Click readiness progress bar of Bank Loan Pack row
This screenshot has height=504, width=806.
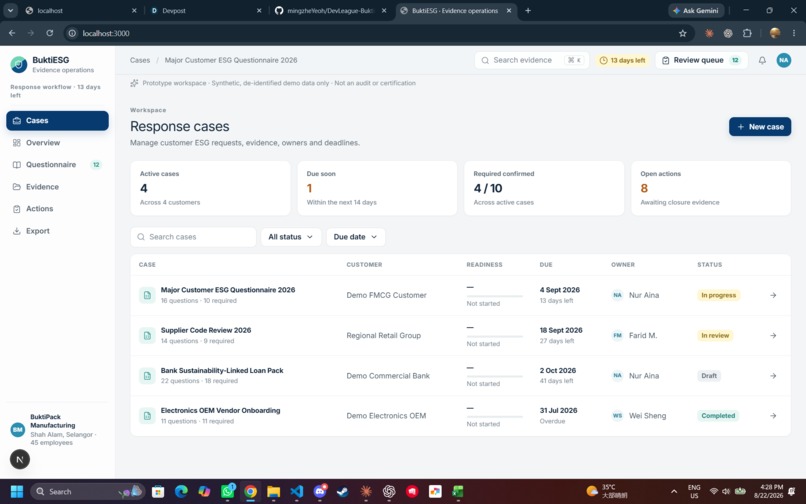click(494, 376)
